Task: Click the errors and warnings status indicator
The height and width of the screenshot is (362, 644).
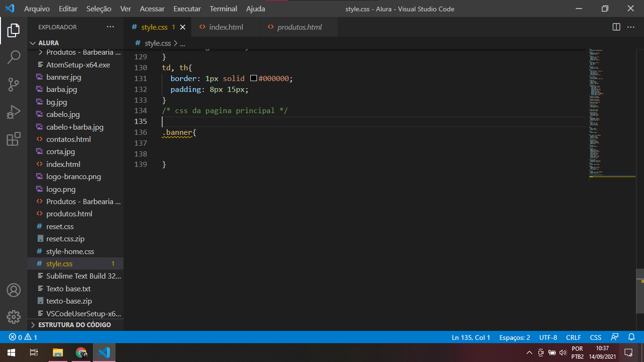Action: [23, 337]
